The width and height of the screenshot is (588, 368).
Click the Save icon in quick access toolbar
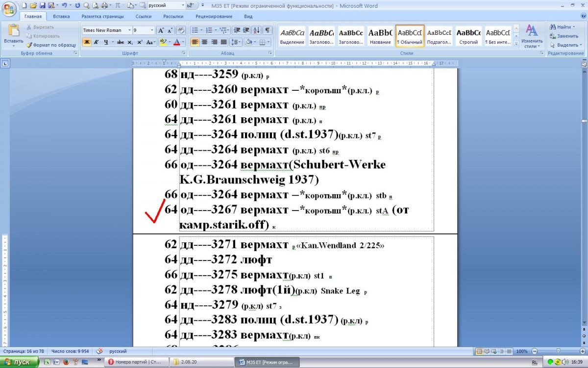pyautogui.click(x=42, y=6)
